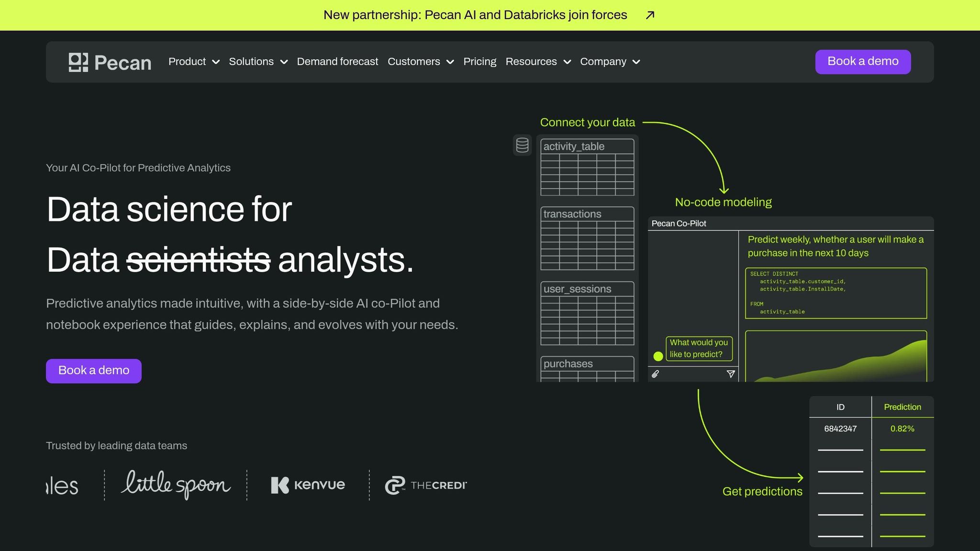
Task: Click the purchases data table
Action: (x=587, y=369)
